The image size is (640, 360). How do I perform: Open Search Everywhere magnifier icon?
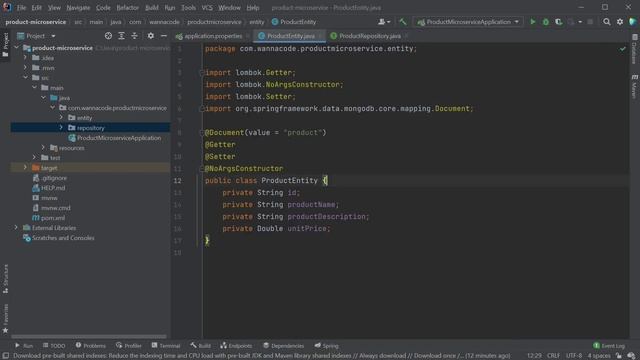coord(607,22)
